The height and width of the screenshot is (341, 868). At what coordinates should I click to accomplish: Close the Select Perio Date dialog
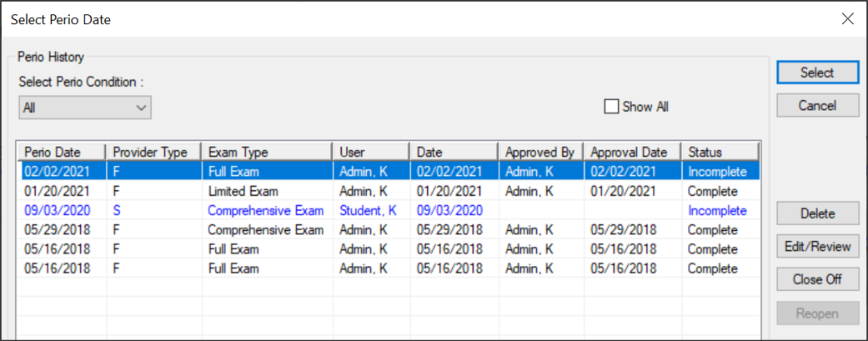(x=847, y=18)
